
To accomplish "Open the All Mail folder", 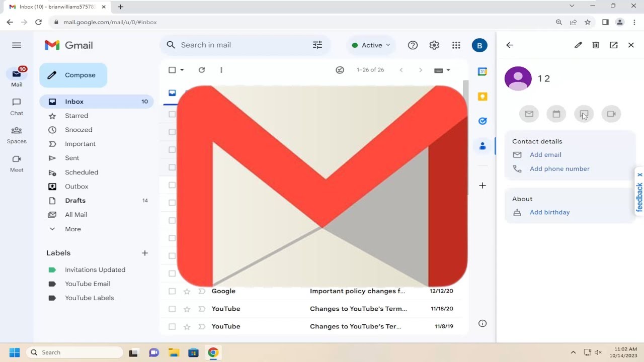I will [97, 215].
